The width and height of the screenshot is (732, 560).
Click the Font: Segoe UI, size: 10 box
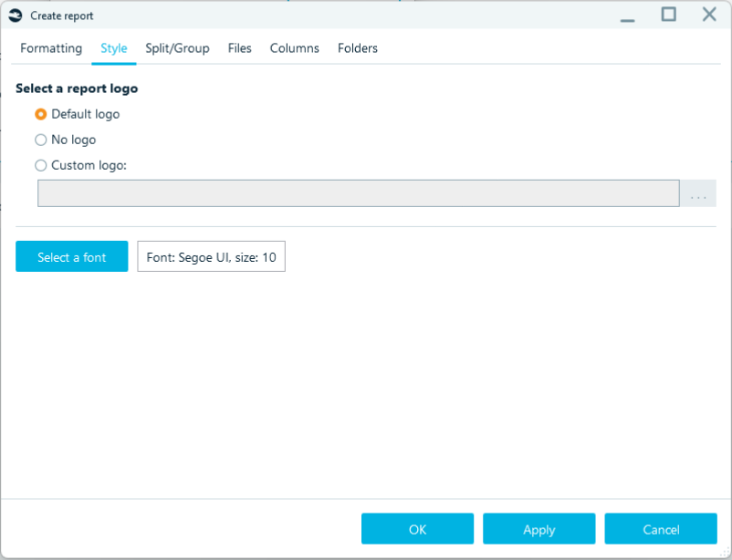[211, 256]
